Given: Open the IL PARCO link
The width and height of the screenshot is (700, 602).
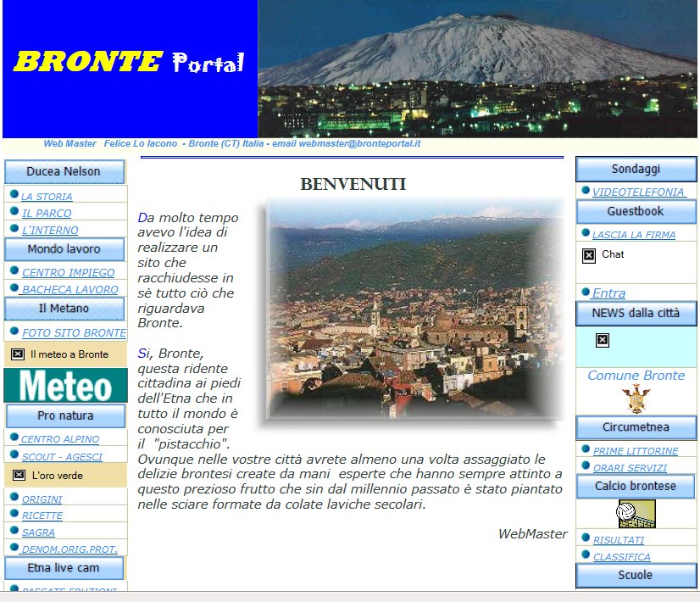Looking at the screenshot, I should (47, 214).
